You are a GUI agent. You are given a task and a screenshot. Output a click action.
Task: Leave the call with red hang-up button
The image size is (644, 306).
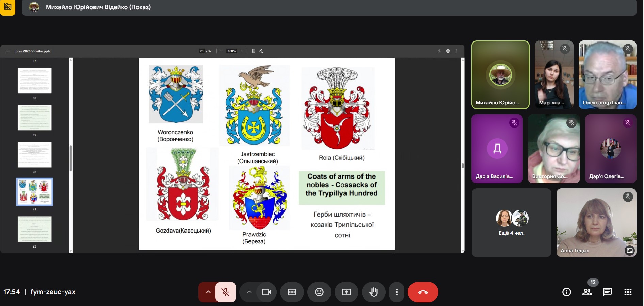pos(423,292)
